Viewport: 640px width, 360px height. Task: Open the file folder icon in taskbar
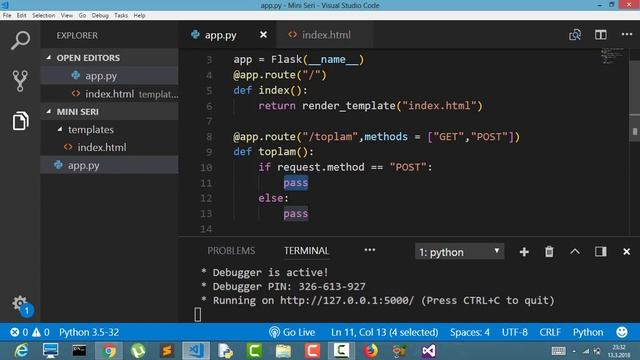coord(283,351)
